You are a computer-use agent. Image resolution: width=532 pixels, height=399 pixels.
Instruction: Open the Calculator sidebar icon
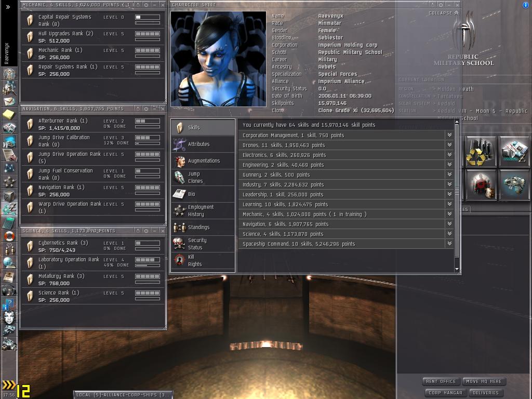(9, 222)
